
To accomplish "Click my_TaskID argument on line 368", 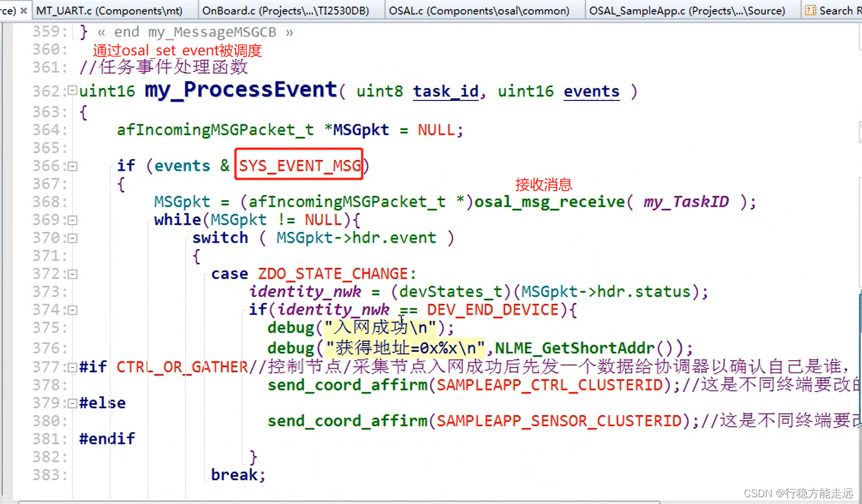I will click(686, 202).
